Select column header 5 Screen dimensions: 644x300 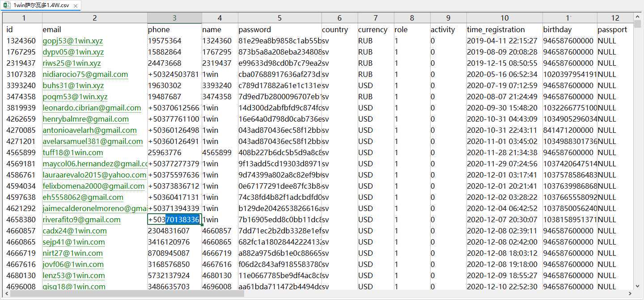[x=280, y=18]
